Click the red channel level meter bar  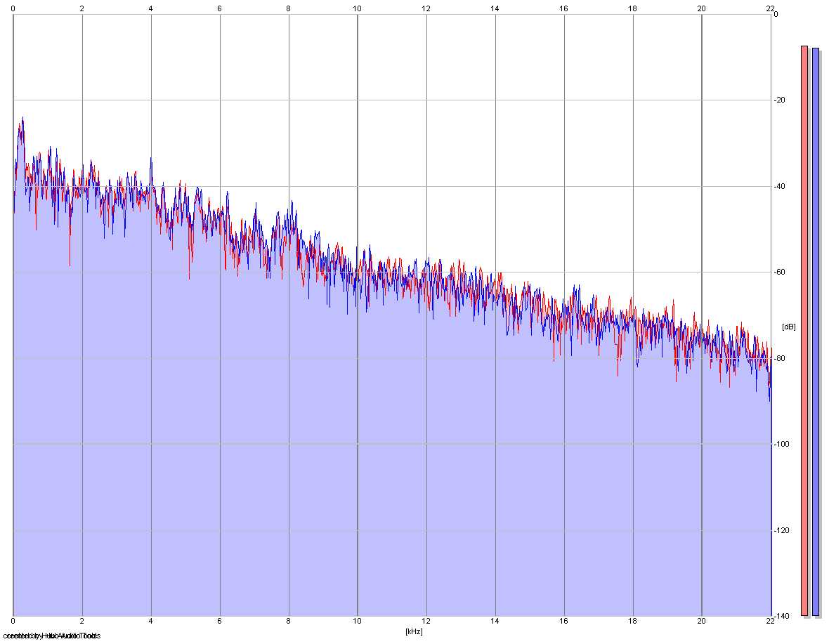click(804, 331)
